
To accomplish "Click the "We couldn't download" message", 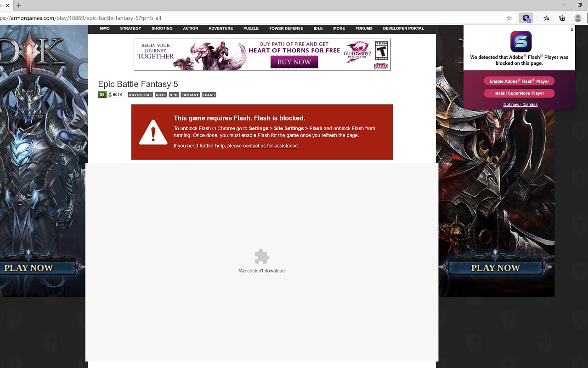I will (x=262, y=271).
